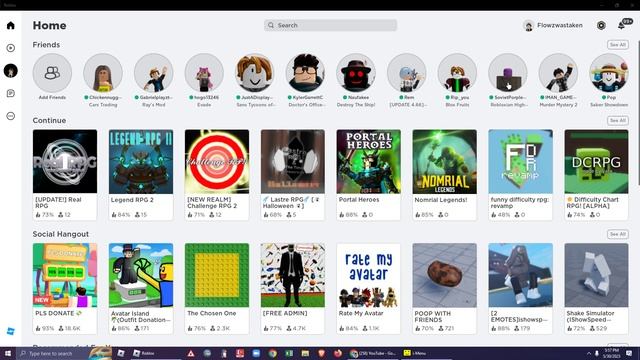This screenshot has height=360, width=640.
Task: Open friend KylerGamettC avatar
Action: (305, 73)
